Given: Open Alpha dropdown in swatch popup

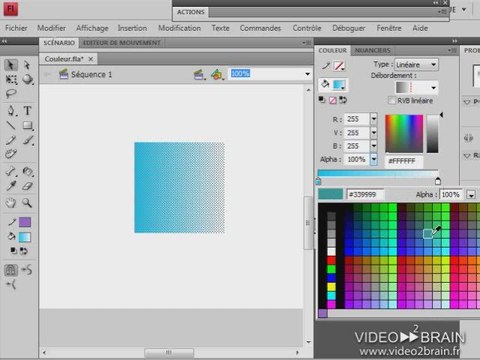Looking at the screenshot, I should 471,195.
